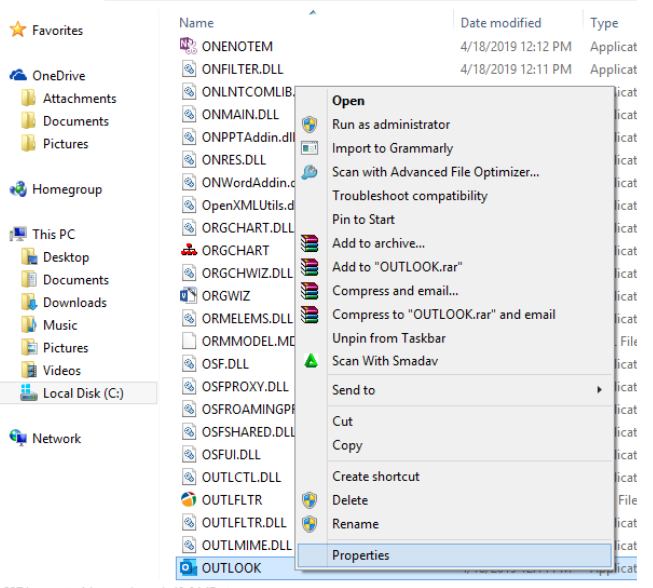The image size is (653, 588).
Task: Click the Downloads folder icon in sidebar
Action: pyautogui.click(x=29, y=302)
